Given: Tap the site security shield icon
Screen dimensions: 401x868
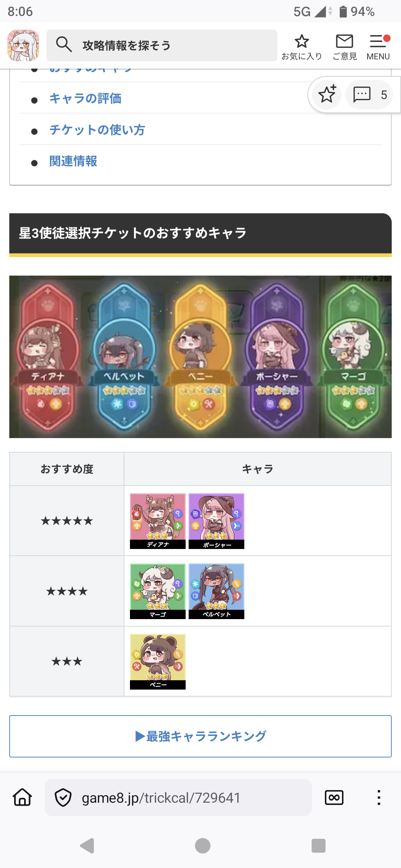Looking at the screenshot, I should 63,797.
